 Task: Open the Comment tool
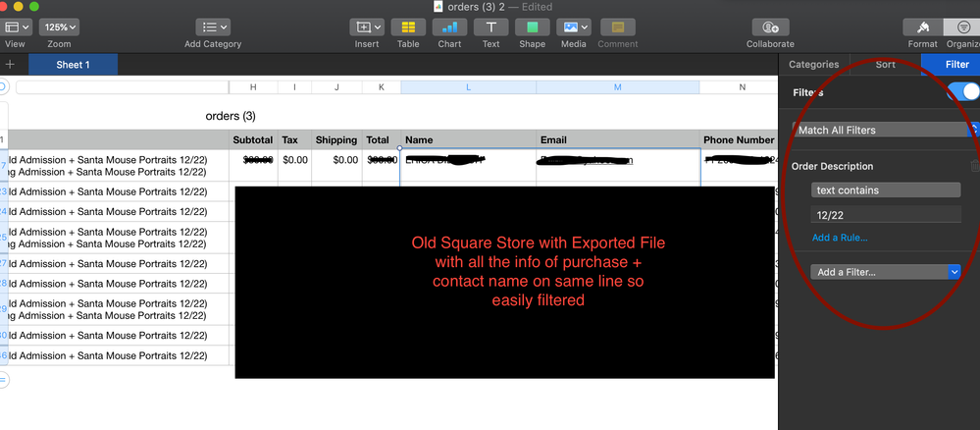click(617, 27)
